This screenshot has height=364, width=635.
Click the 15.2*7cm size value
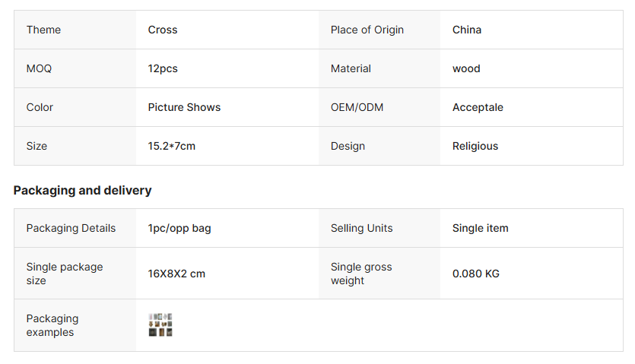(x=171, y=146)
